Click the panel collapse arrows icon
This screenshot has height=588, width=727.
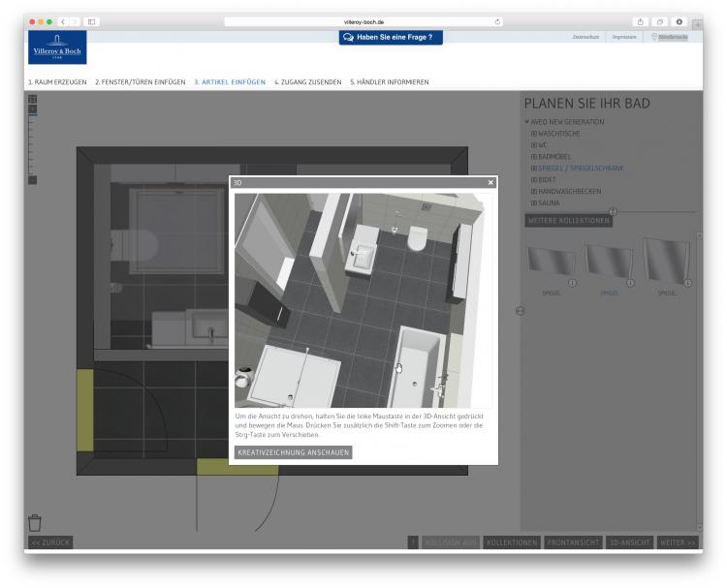coord(520,311)
